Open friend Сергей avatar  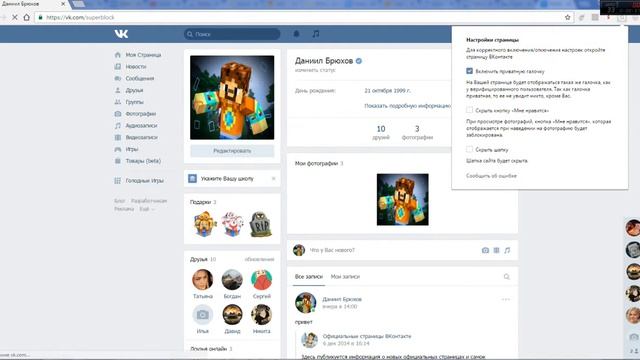[261, 280]
